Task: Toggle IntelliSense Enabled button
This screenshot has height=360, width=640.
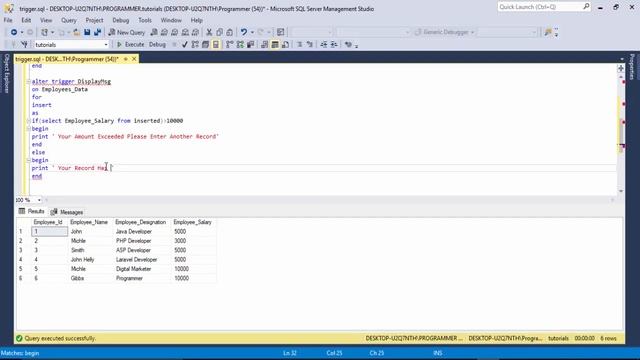Action: 216,44
